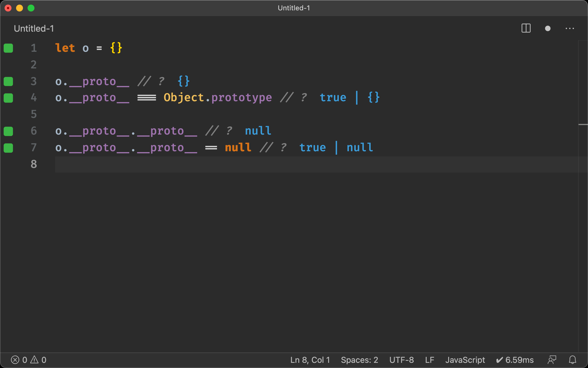Open UTF-8 encoding selector
The width and height of the screenshot is (588, 368).
tap(401, 360)
